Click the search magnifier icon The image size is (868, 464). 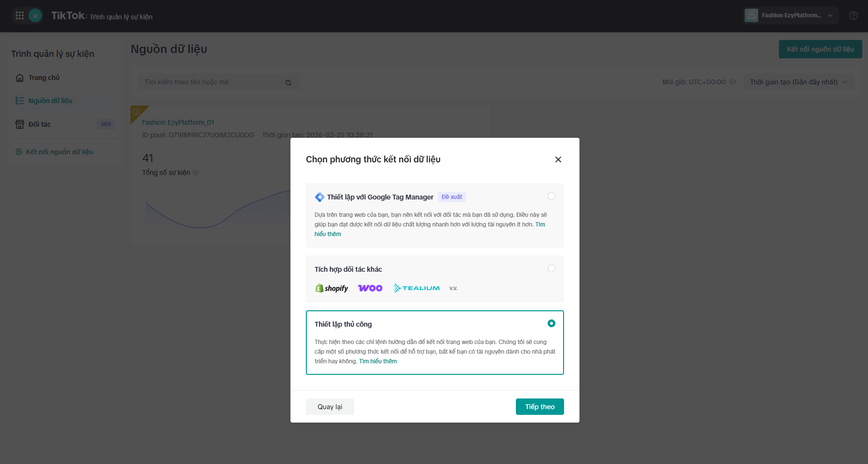tap(288, 82)
